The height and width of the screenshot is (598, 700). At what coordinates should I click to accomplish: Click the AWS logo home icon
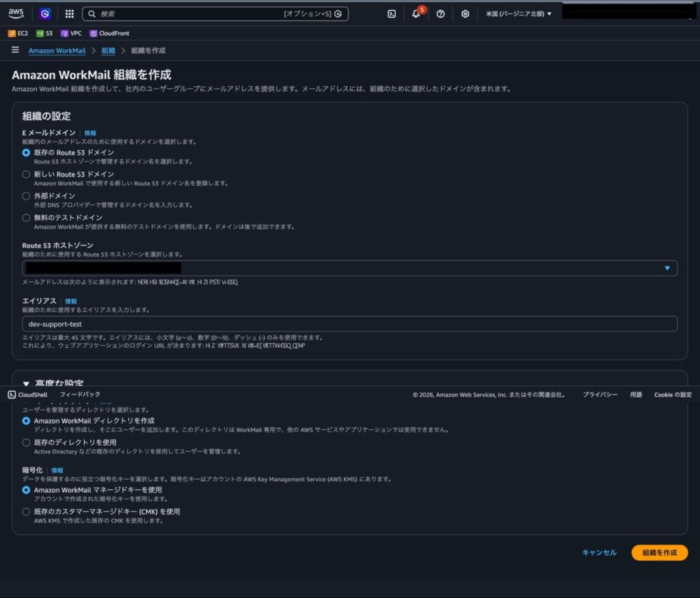pyautogui.click(x=16, y=13)
